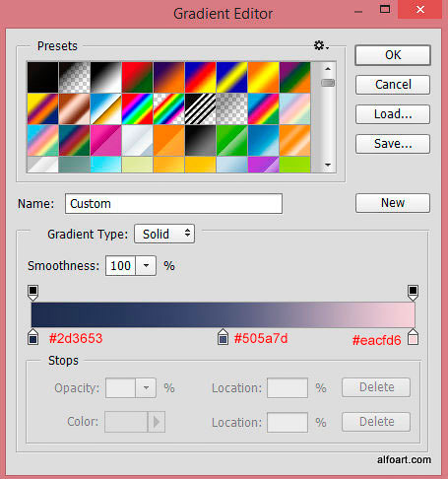Viewport: 448px width, 479px height.
Task: Choose the purple-violet preset
Action: [x=263, y=165]
